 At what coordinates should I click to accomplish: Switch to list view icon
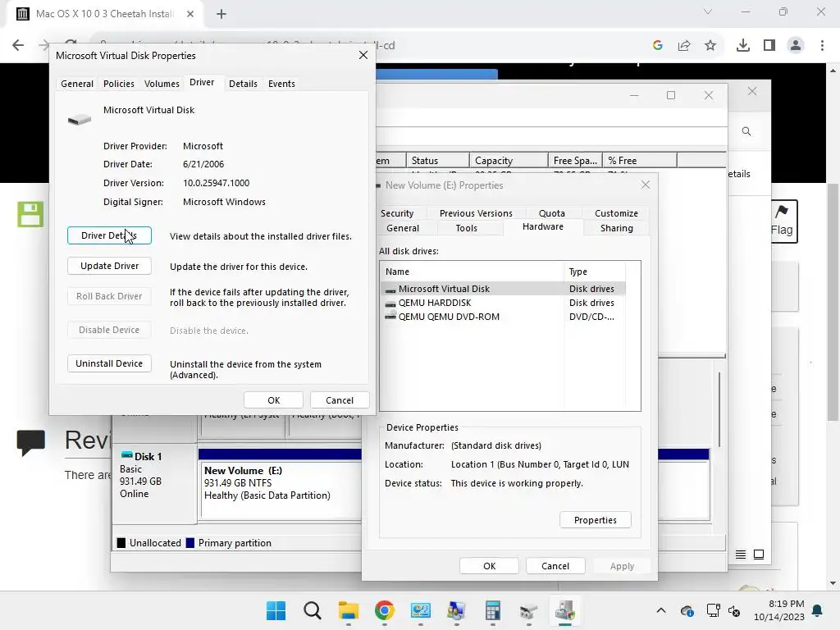click(x=741, y=555)
